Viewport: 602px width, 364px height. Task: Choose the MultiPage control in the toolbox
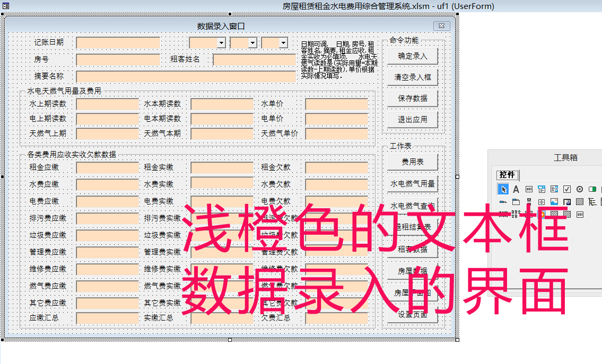click(516, 202)
